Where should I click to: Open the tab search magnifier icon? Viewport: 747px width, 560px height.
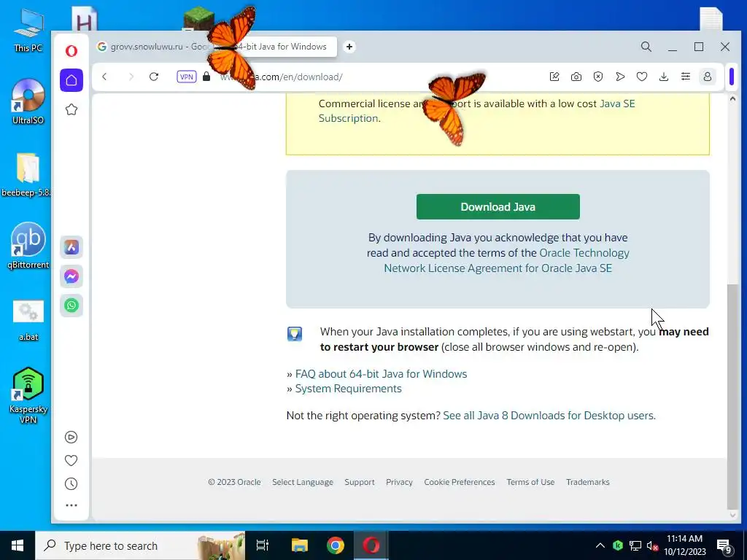(646, 47)
